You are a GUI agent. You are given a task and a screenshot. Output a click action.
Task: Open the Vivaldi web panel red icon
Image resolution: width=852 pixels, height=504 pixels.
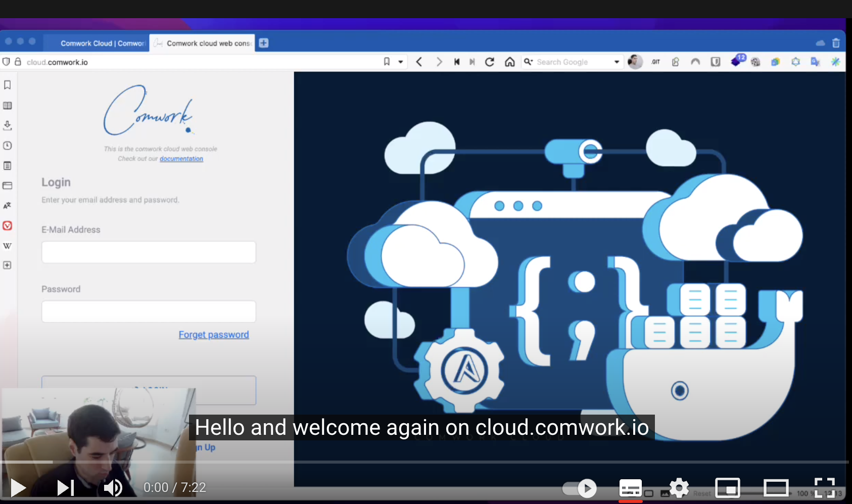coord(8,226)
